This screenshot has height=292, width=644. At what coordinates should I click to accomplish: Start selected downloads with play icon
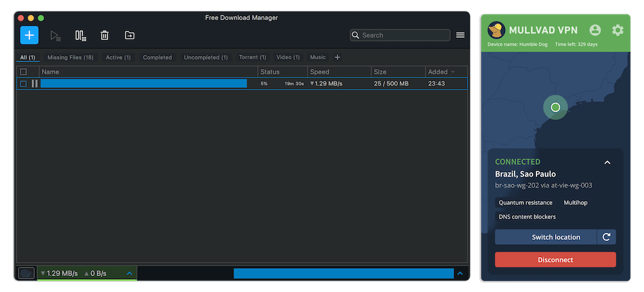55,35
